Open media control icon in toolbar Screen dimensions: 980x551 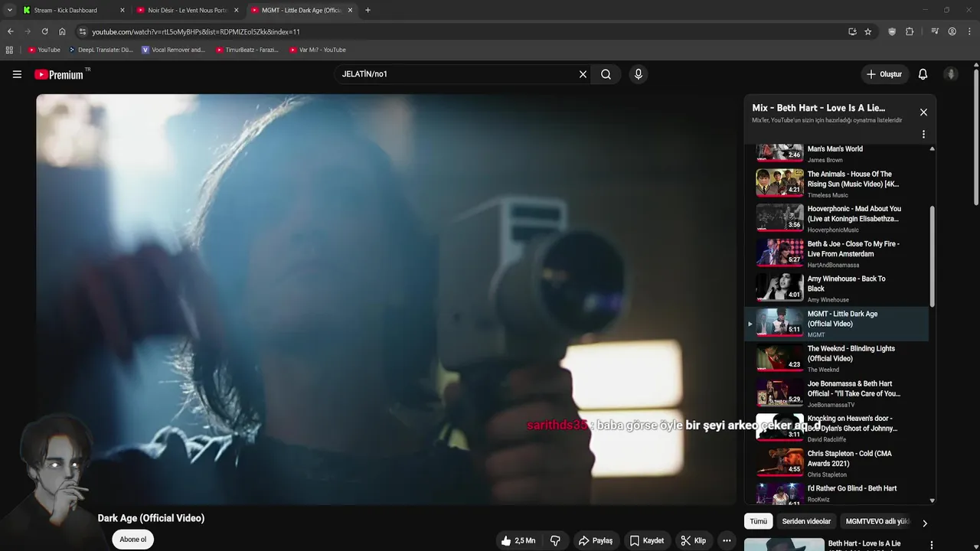pos(935,31)
